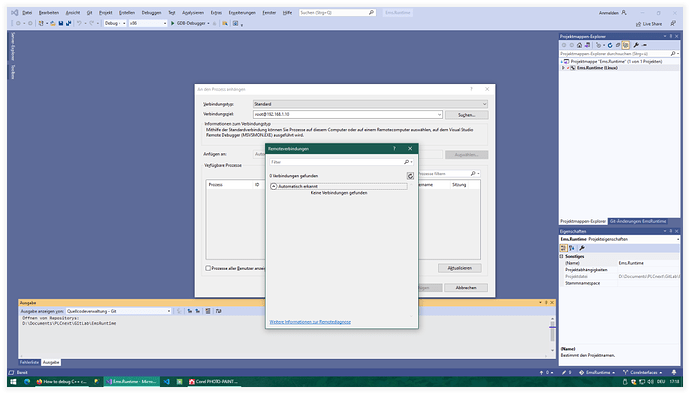
Task: Toggle the highlighted show-all-files icon in explorer
Action: 625,45
